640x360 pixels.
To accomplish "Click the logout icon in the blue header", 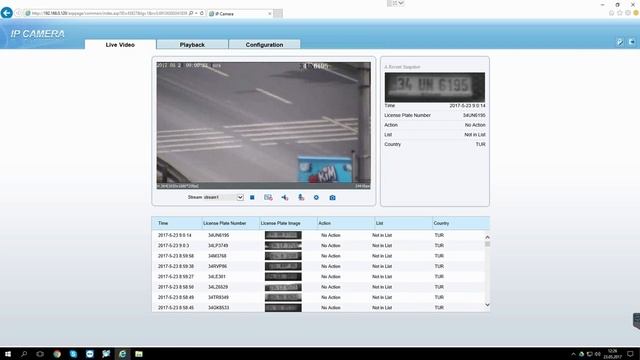I will point(631,42).
